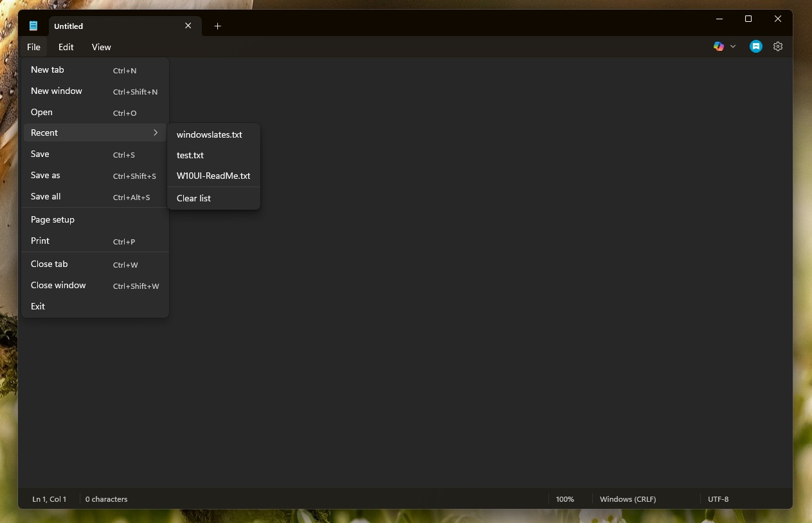Click the UTF-8 encoding indicator
812x523 pixels.
(718, 499)
